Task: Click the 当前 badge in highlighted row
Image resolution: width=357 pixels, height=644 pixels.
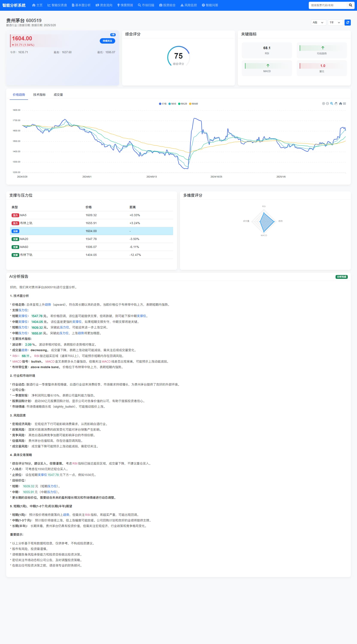Action: (15, 231)
